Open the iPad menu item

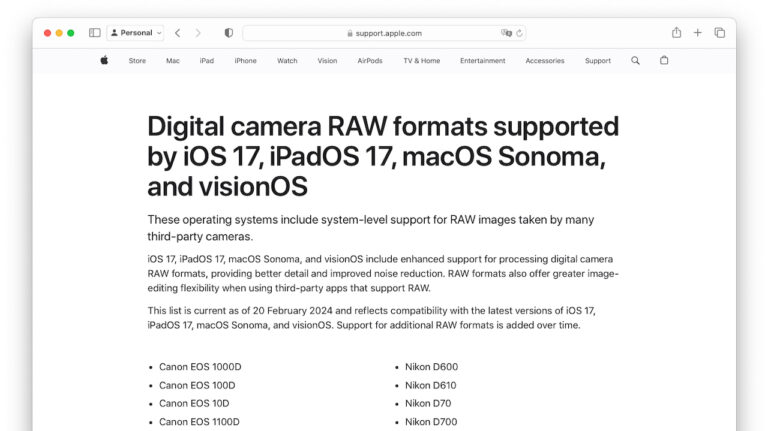point(207,61)
